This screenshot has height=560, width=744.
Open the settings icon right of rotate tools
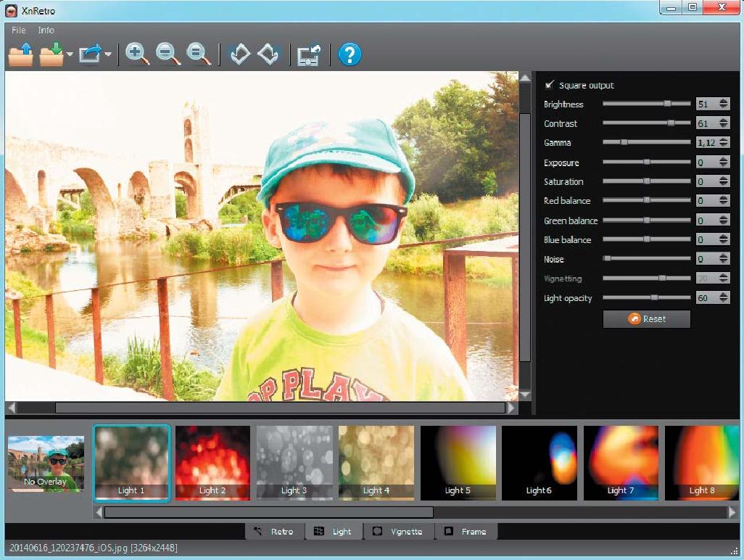point(309,55)
